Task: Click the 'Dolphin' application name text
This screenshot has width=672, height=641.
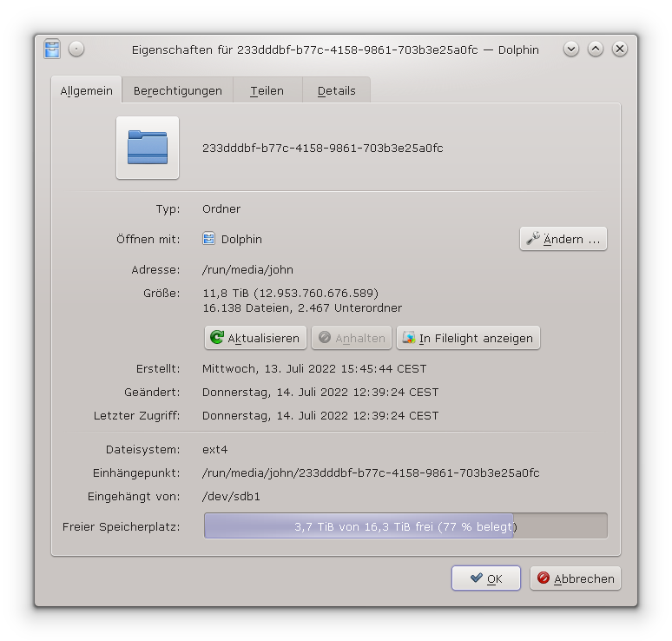Action: [241, 239]
